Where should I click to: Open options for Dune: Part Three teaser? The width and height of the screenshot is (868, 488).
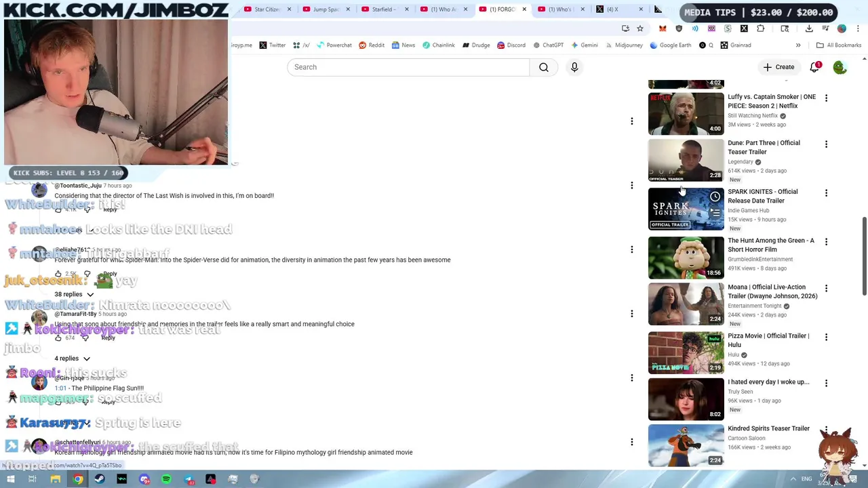tap(826, 144)
